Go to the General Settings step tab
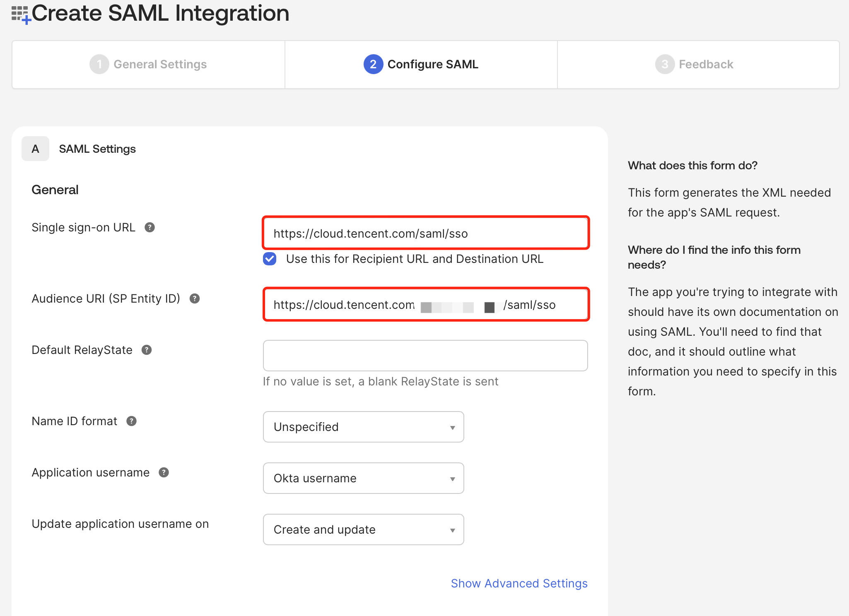Screen dimensions: 849x616 coord(160,64)
